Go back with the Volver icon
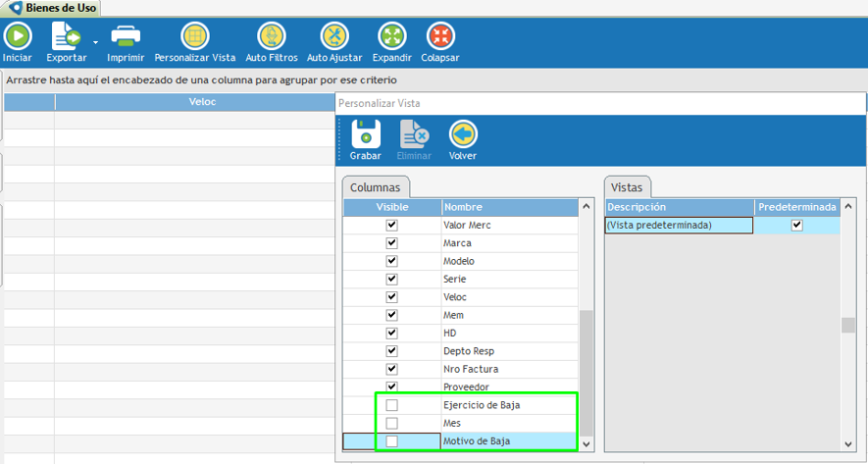 [x=463, y=134]
